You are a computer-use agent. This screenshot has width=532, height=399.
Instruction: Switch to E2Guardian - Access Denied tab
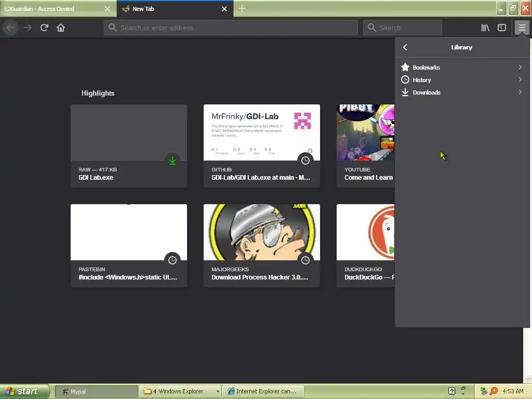click(x=58, y=9)
